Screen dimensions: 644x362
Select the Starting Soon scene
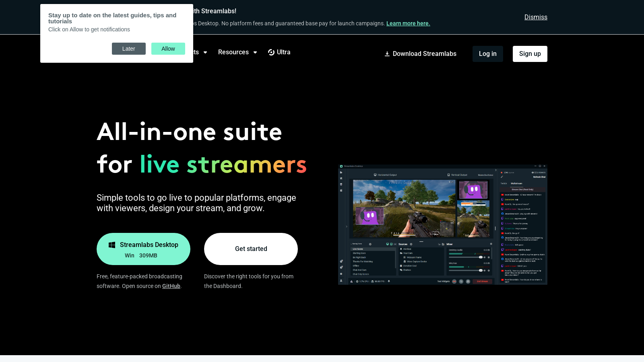click(x=359, y=253)
